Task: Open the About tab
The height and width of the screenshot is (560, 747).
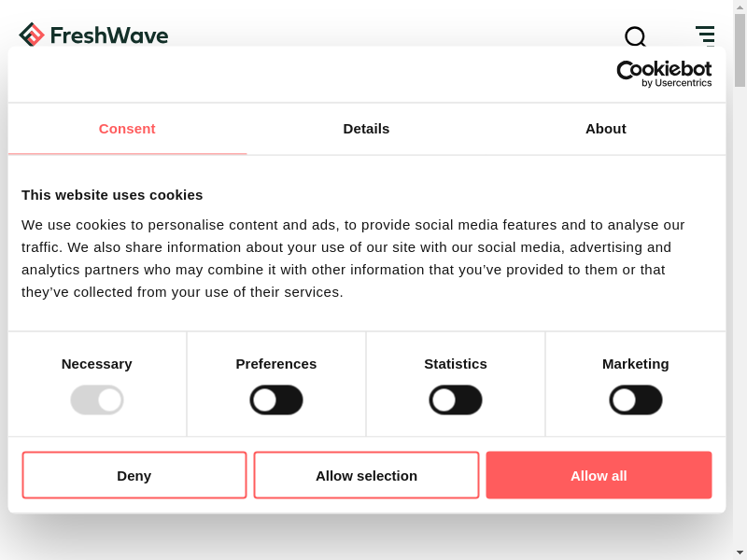Action: (605, 129)
